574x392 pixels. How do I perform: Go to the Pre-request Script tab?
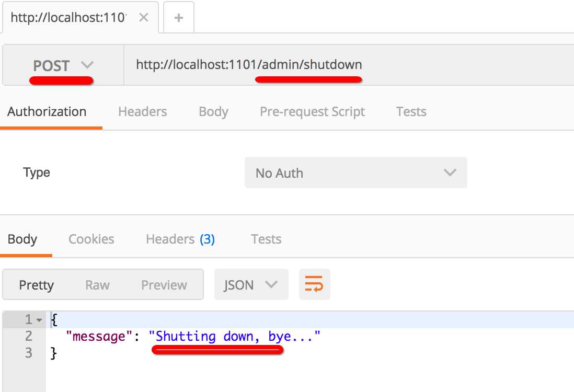[312, 112]
